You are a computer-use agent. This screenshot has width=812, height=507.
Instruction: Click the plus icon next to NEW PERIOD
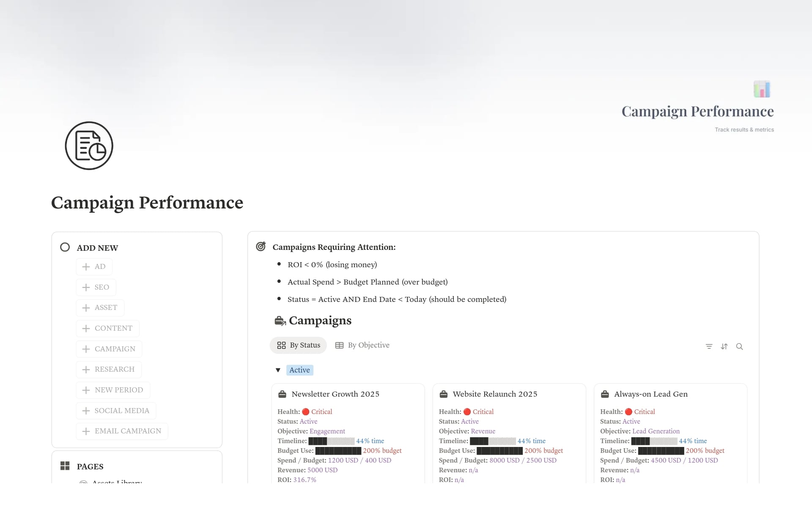coord(86,390)
